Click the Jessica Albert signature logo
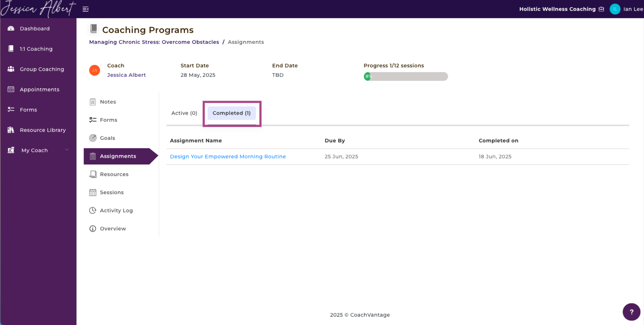This screenshot has width=644, height=325. 38,9
